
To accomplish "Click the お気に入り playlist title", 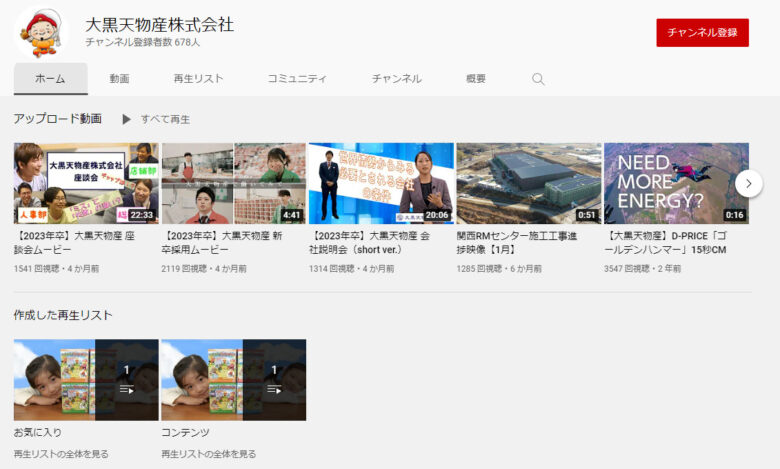I will tap(38, 433).
